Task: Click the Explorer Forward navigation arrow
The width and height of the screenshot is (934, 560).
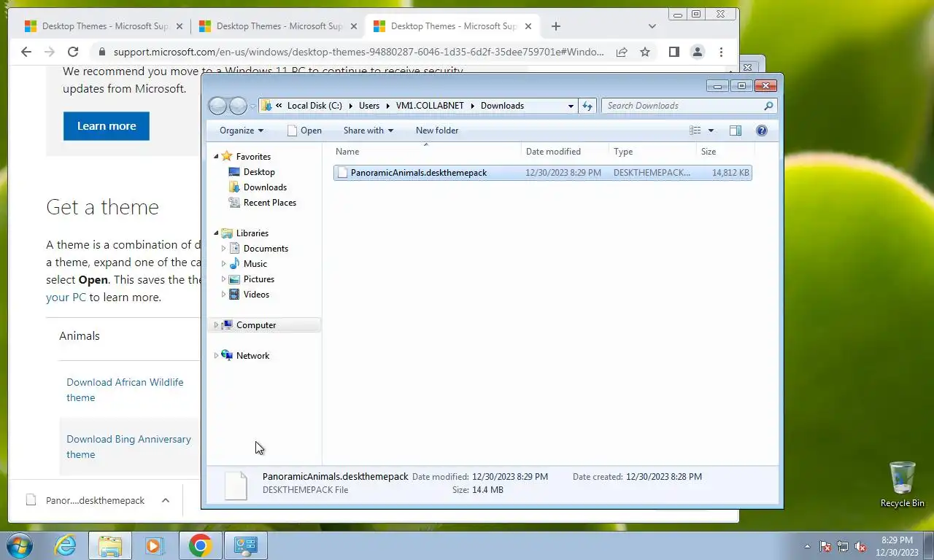Action: [x=238, y=106]
